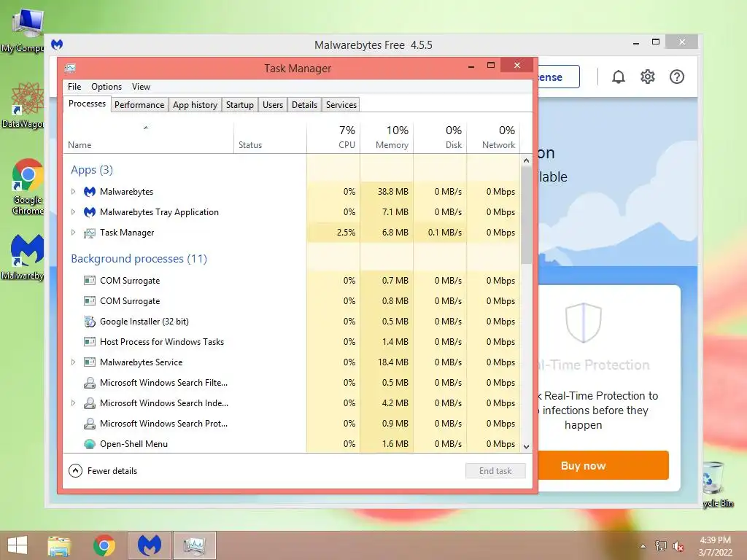Click the Malwarebytes Service process icon
Image resolution: width=747 pixels, height=560 pixels.
click(90, 362)
